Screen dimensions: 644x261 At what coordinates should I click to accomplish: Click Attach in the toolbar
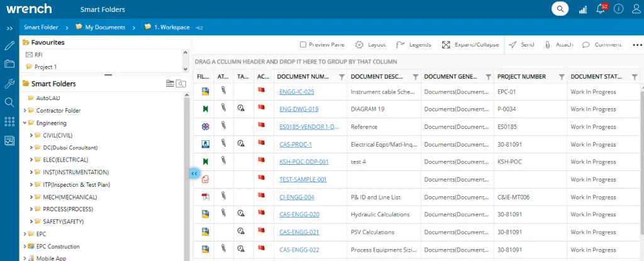(x=559, y=45)
